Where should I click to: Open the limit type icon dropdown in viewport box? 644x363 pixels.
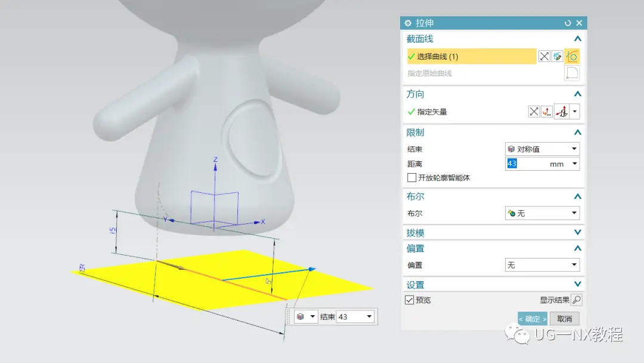pos(306,316)
